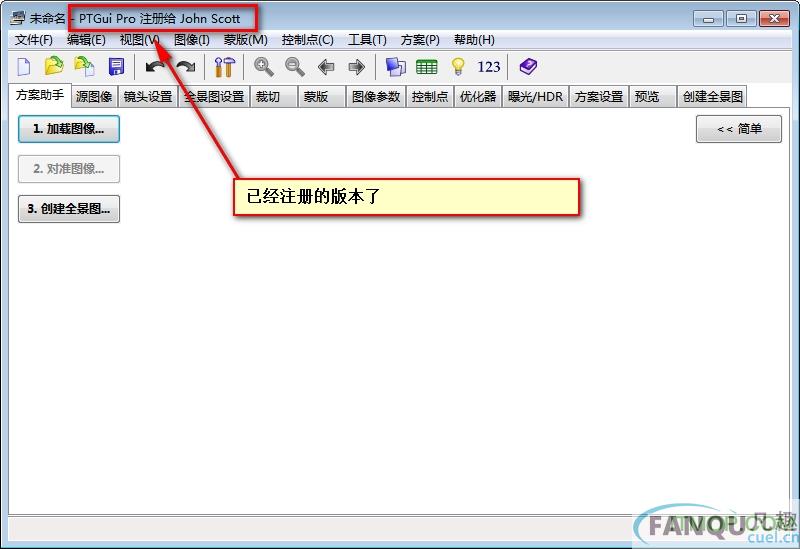This screenshot has height=549, width=800.
Task: Switch to the 图像参数 tab
Action: pyautogui.click(x=376, y=96)
